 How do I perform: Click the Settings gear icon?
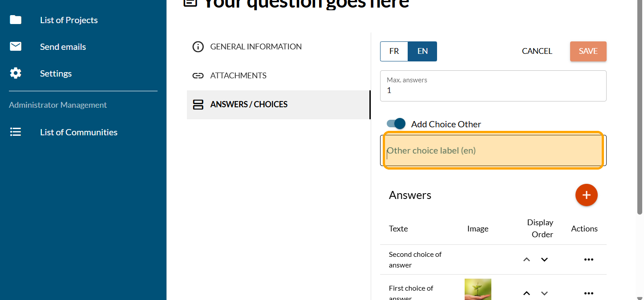(16, 73)
